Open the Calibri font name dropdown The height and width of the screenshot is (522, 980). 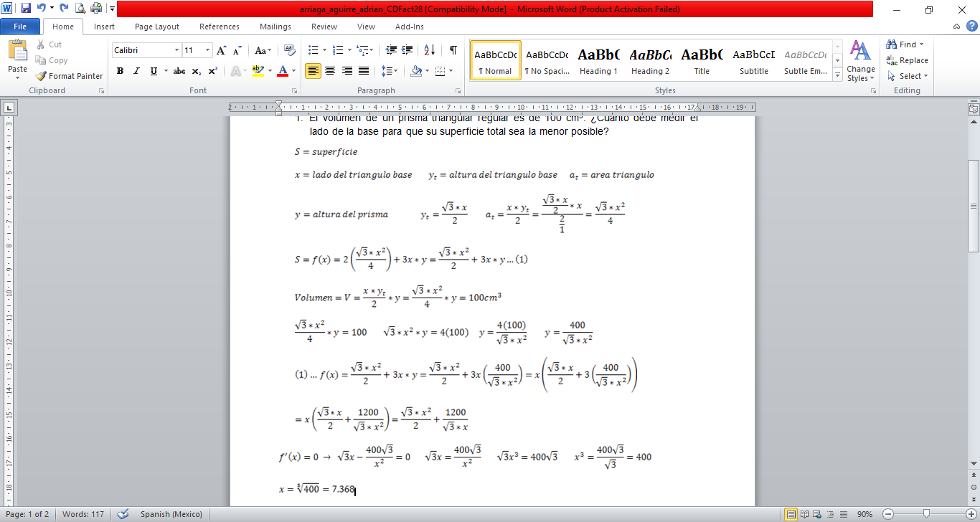[x=176, y=50]
